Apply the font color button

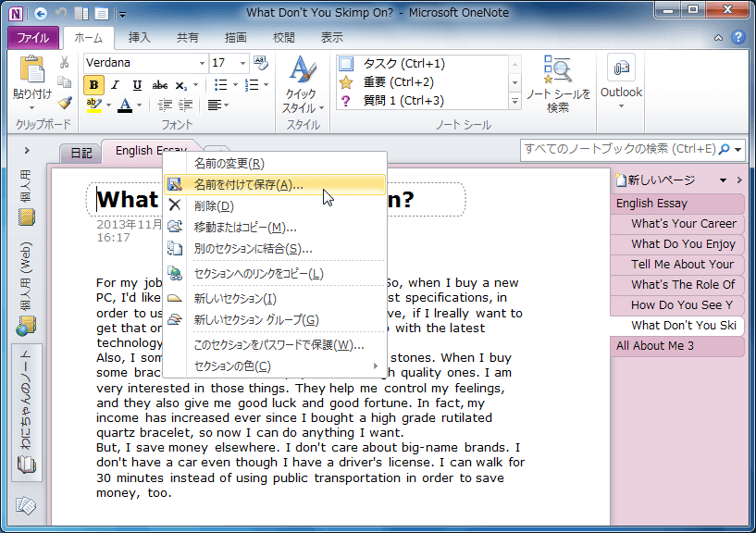pos(125,105)
